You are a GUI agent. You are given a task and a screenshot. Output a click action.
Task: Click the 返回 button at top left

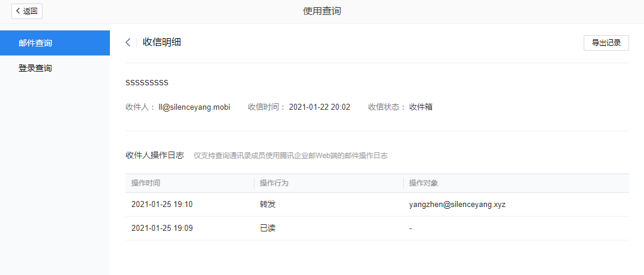27,11
